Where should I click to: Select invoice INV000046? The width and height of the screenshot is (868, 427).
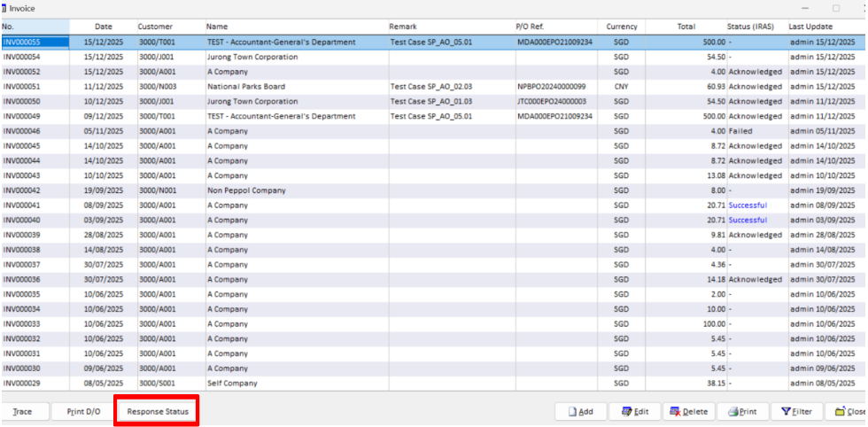coord(433,131)
